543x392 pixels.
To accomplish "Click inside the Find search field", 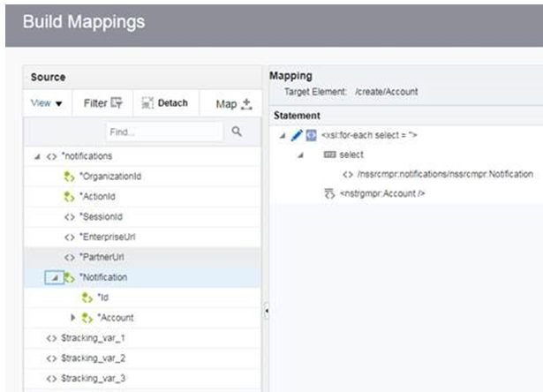I will point(164,132).
